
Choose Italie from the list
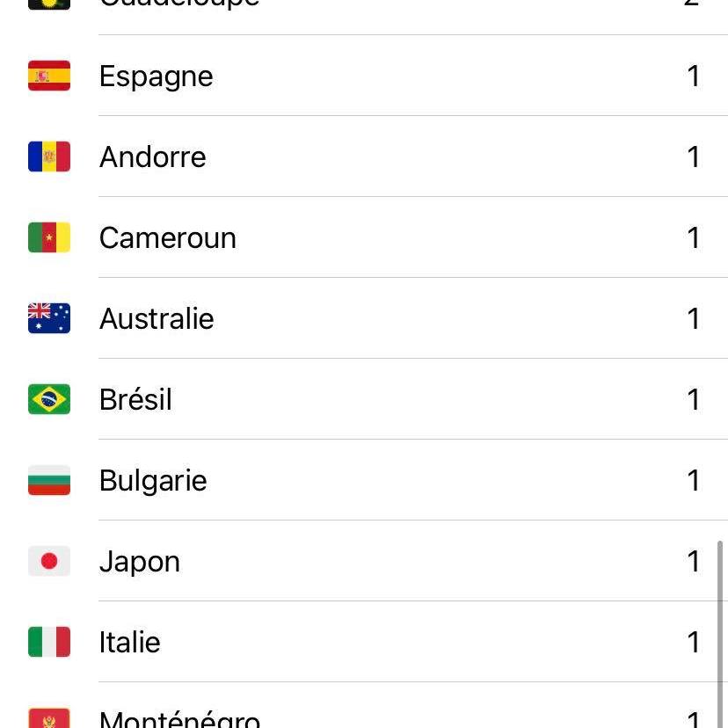coord(130,643)
